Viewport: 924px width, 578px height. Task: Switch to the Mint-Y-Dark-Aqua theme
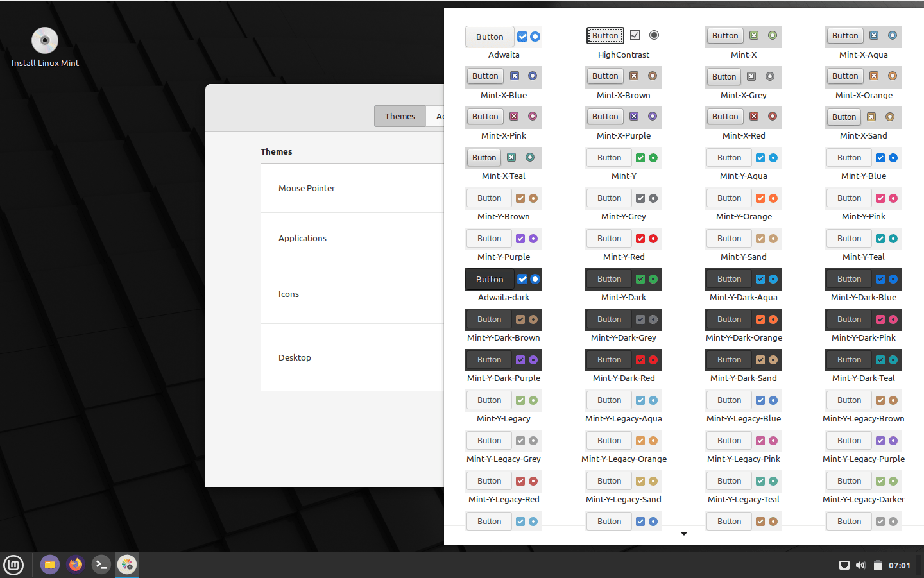pyautogui.click(x=744, y=285)
